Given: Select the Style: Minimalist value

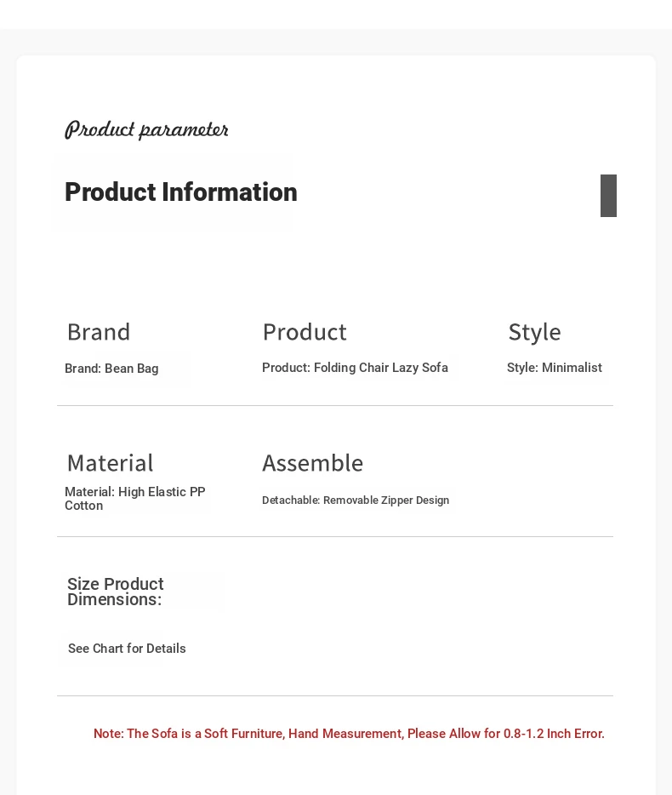Looking at the screenshot, I should 554,368.
